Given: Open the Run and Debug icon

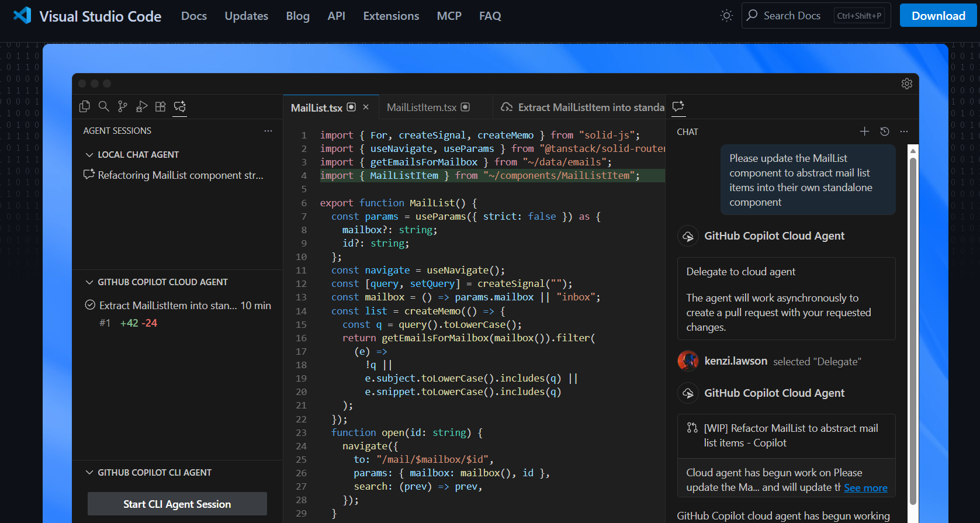Looking at the screenshot, I should 141,106.
